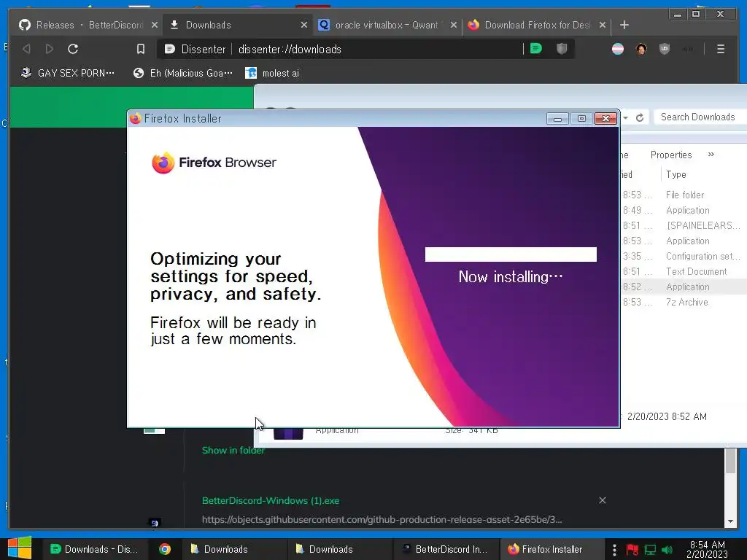Image resolution: width=747 pixels, height=560 pixels.
Task: Click the taskbar clock 8:54 AM
Action: [x=707, y=549]
